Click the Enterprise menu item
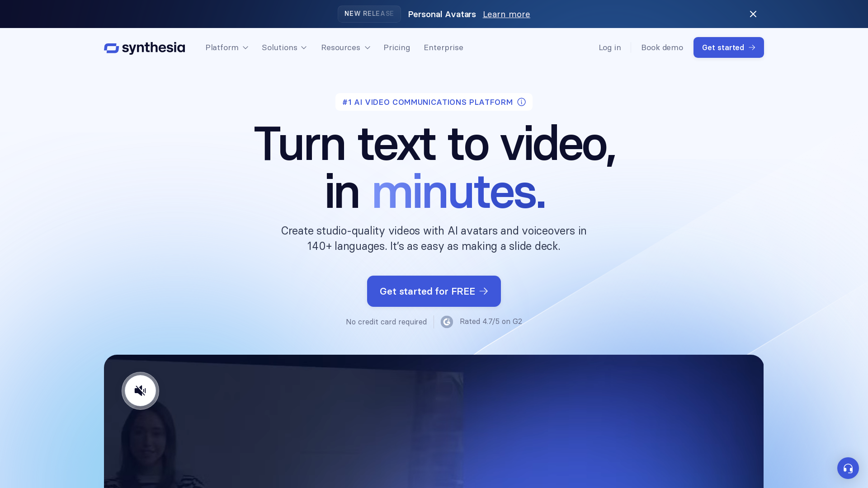The width and height of the screenshot is (868, 488). (444, 47)
